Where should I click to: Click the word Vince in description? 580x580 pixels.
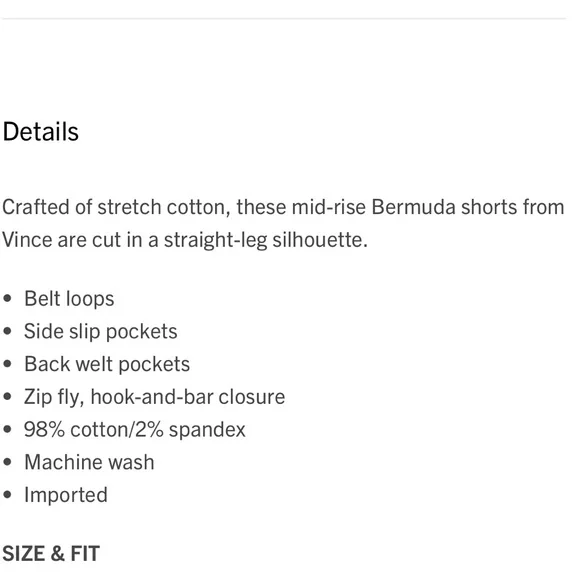coord(27,240)
